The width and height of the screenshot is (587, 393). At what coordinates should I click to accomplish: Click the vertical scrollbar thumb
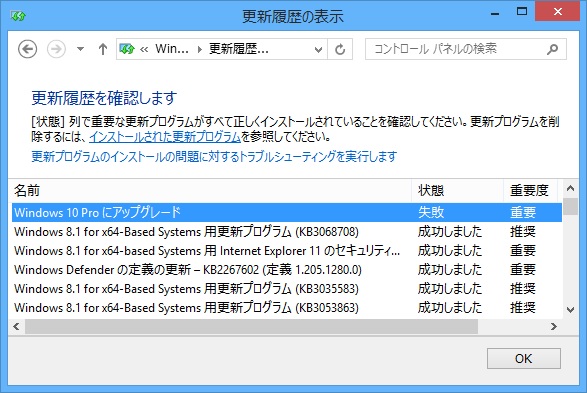coord(570,206)
